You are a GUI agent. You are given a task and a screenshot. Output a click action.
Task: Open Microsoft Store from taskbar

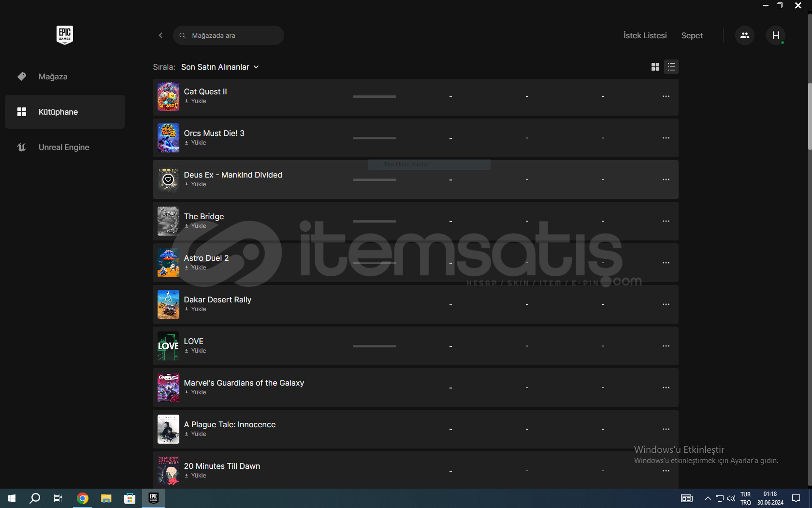coord(130,498)
